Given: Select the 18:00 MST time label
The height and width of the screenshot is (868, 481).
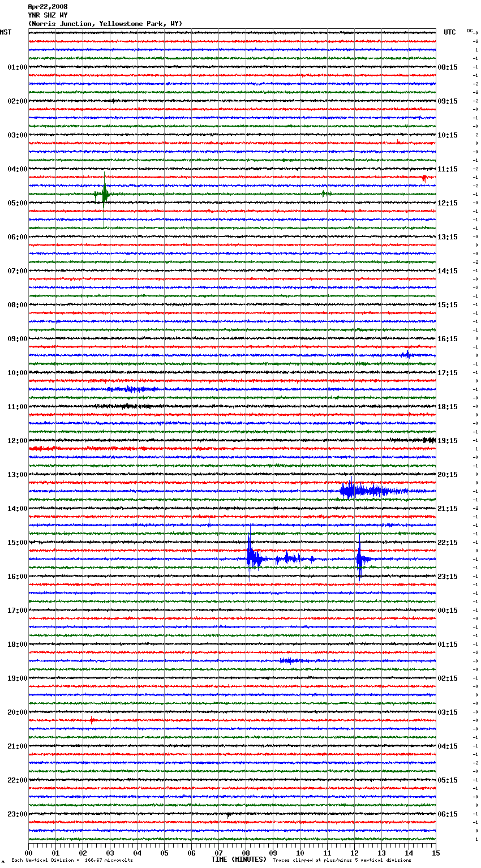Looking at the screenshot, I should point(17,644).
